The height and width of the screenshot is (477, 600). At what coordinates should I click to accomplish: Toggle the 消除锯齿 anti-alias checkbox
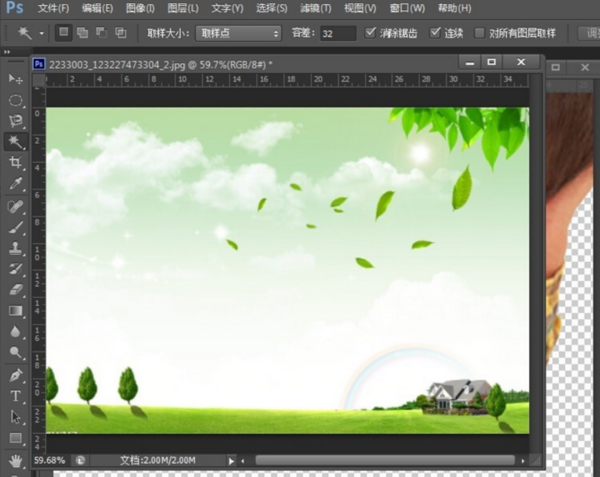point(372,33)
